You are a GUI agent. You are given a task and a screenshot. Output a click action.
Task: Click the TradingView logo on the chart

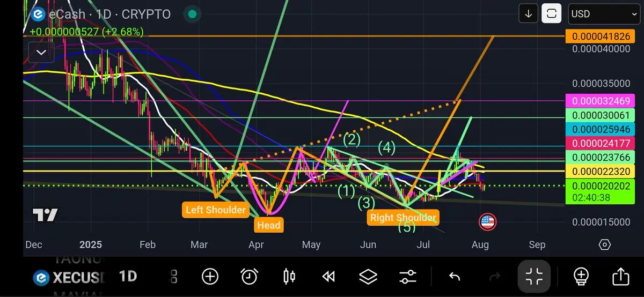coord(45,215)
